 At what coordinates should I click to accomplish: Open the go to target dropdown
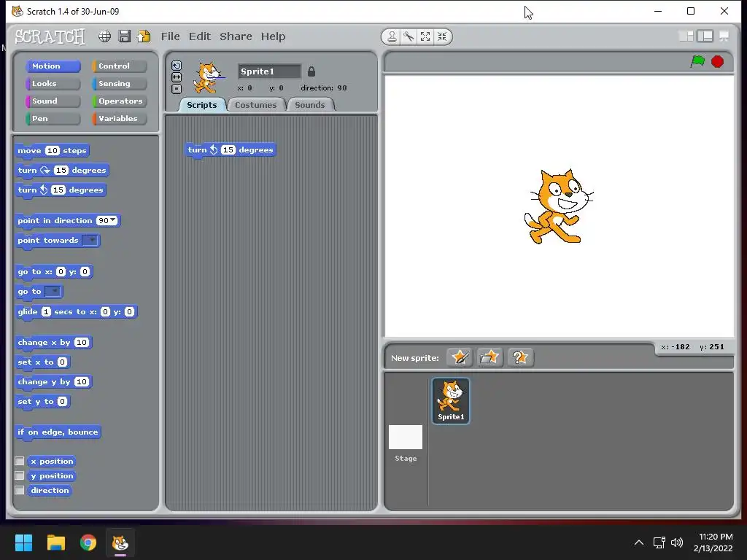53,292
